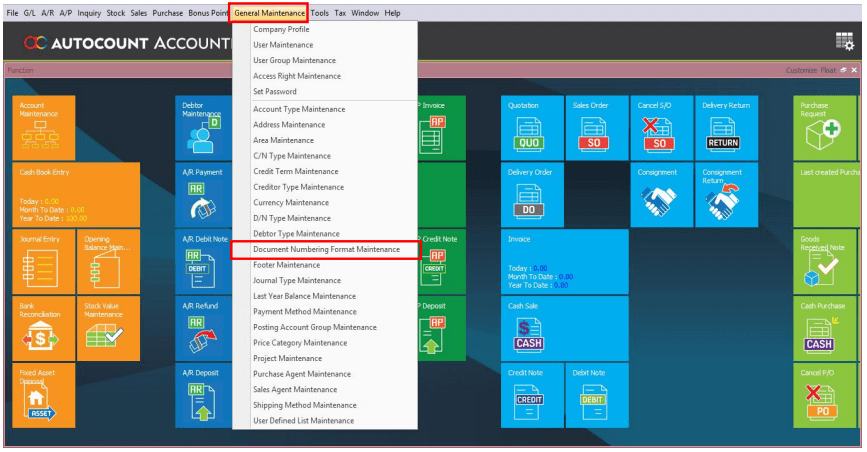The height and width of the screenshot is (452, 867).
Task: Open the Bank Reconciliation tile
Action: click(44, 329)
